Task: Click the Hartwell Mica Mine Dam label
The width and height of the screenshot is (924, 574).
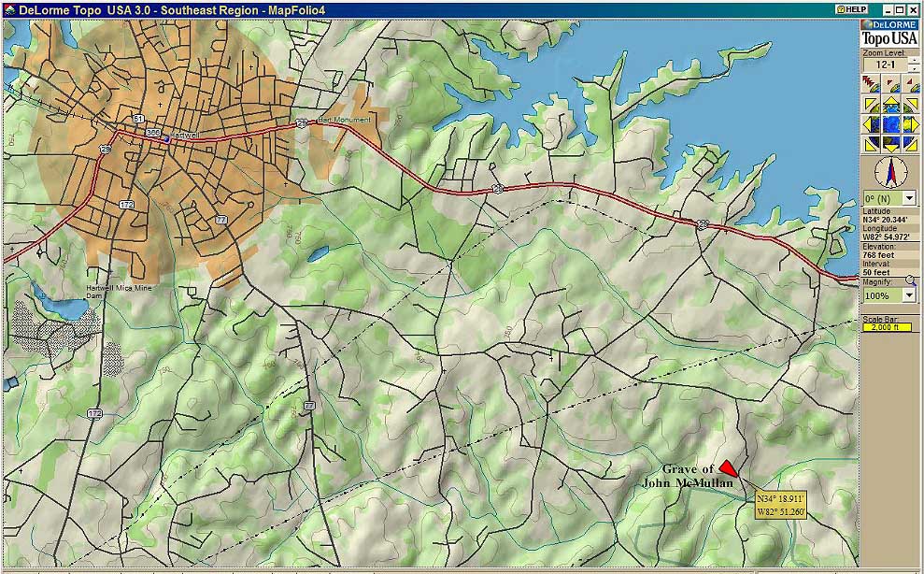Action: coord(119,292)
